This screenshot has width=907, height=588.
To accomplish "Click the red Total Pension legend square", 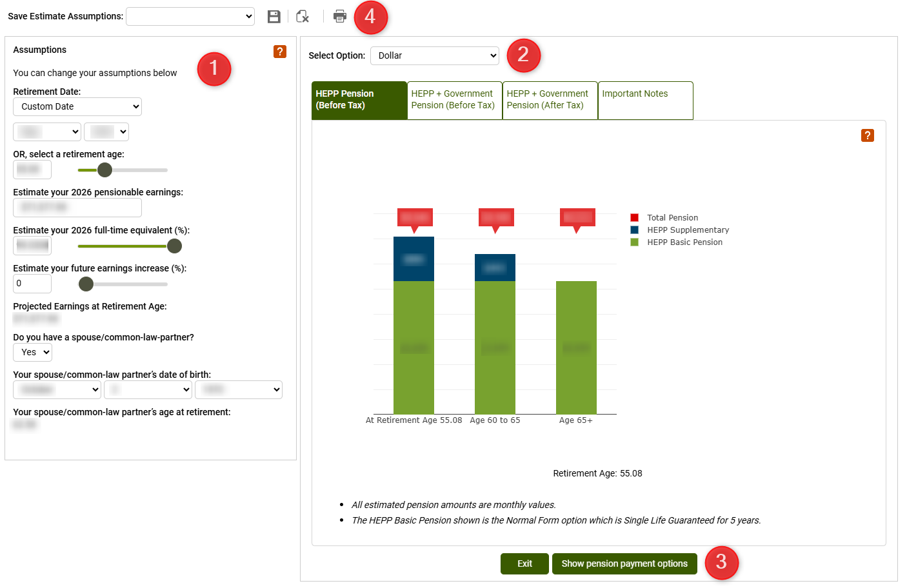I will pos(635,218).
